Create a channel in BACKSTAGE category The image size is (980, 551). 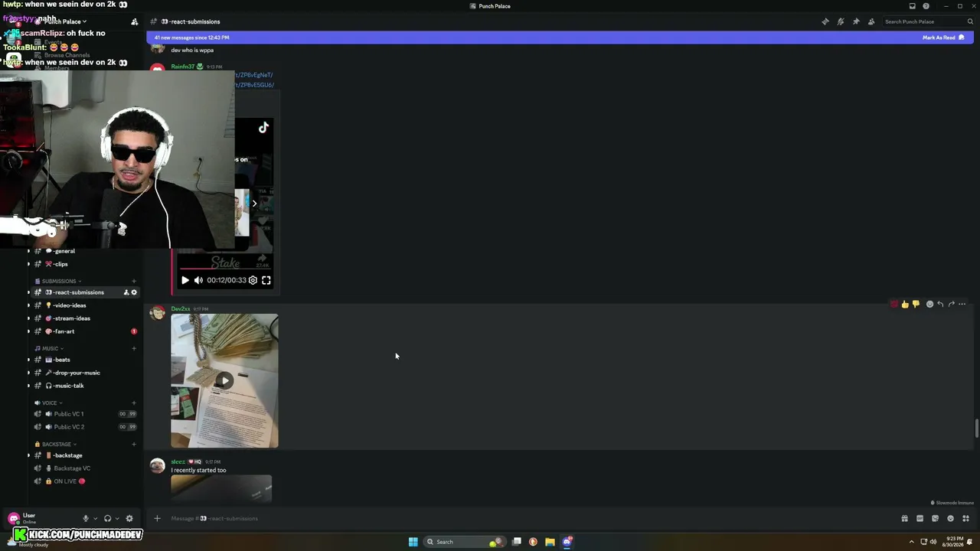[x=134, y=444]
